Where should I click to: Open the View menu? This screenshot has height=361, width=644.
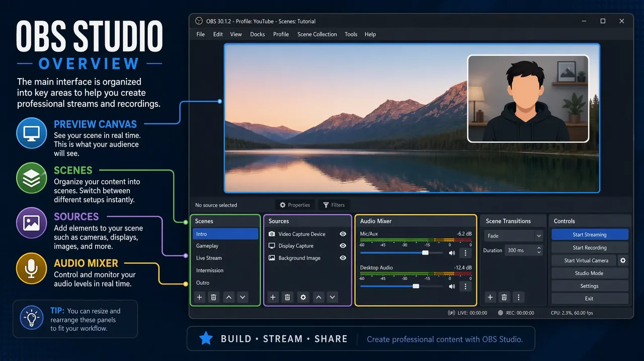coord(236,34)
